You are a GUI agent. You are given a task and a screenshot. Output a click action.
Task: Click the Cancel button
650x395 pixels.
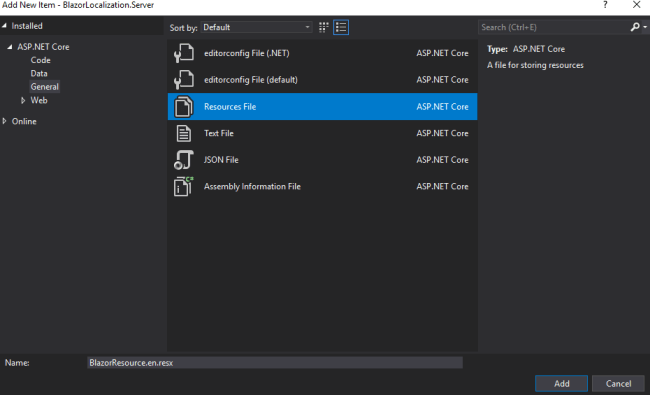click(618, 383)
